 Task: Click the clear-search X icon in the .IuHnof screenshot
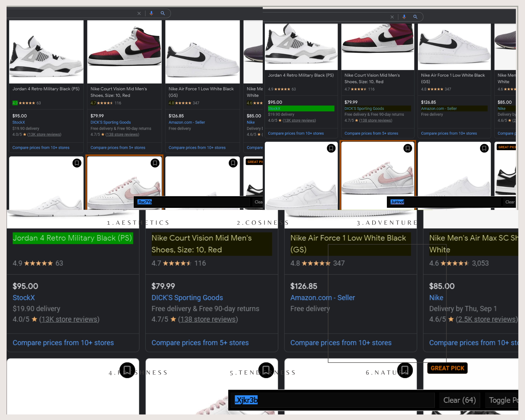pyautogui.click(x=392, y=17)
